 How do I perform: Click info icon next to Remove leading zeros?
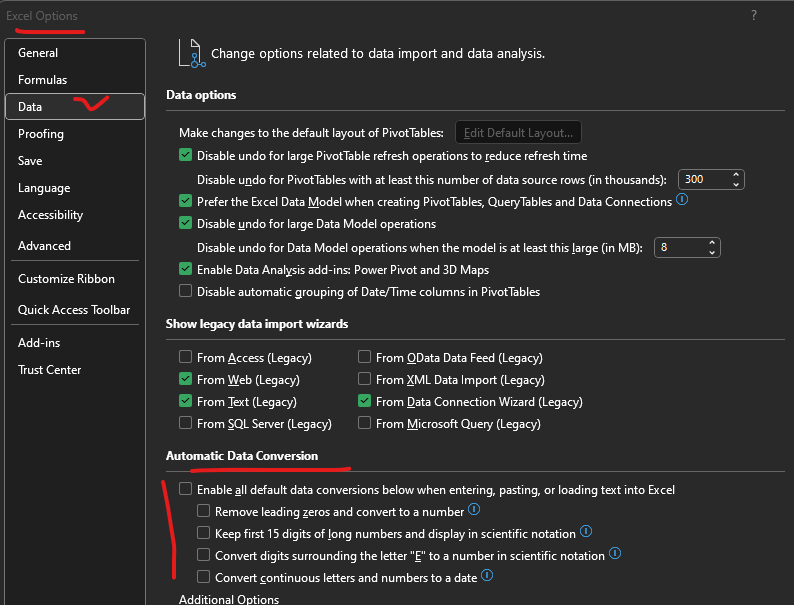coord(474,510)
